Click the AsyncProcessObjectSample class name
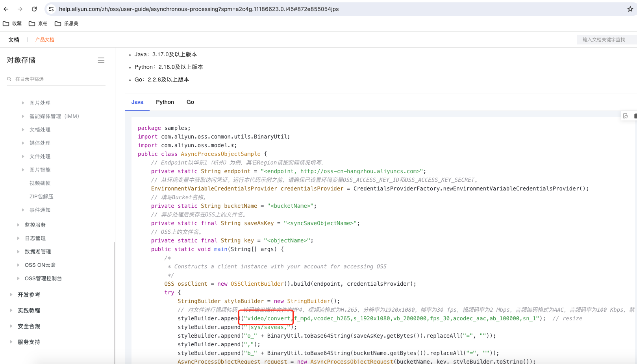Screen dimensions: 637x364 click(x=220, y=154)
